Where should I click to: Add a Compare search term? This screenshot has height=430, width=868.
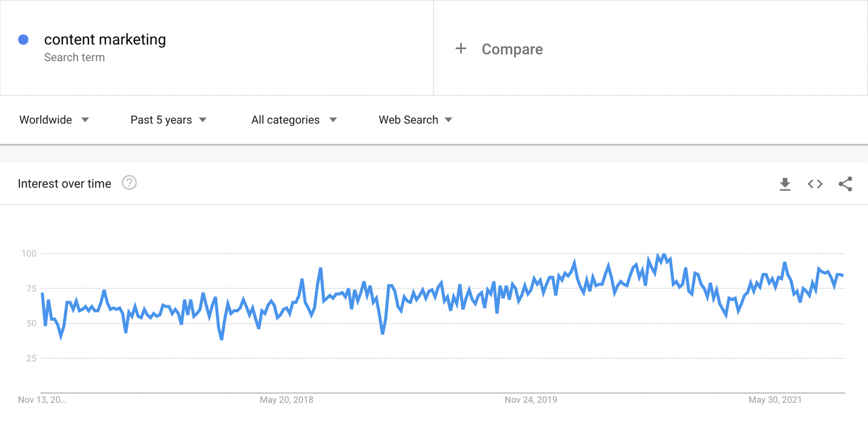[x=512, y=49]
